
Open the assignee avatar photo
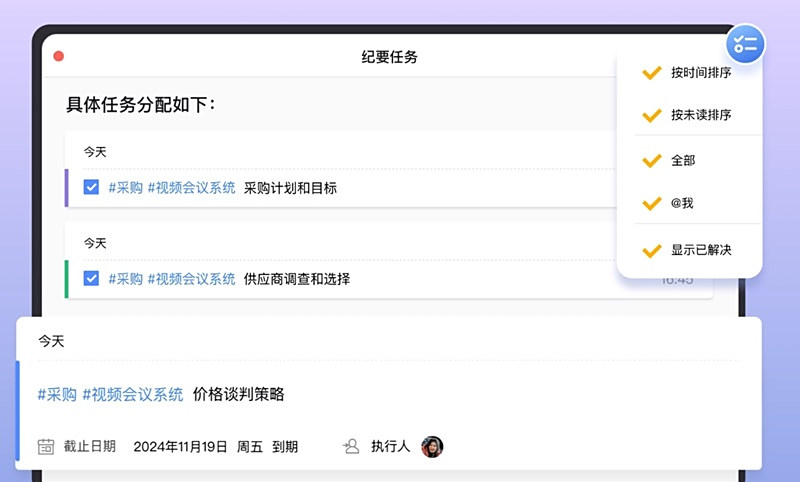tap(432, 446)
